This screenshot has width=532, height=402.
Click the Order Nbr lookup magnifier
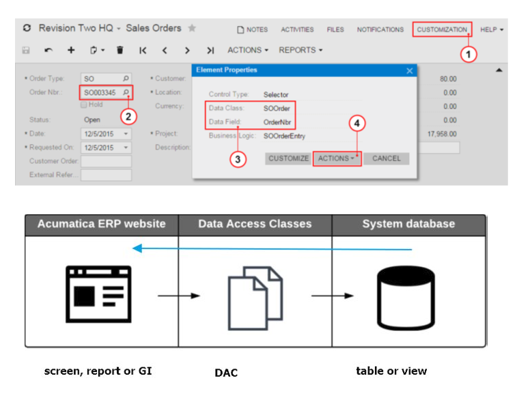[x=126, y=92]
